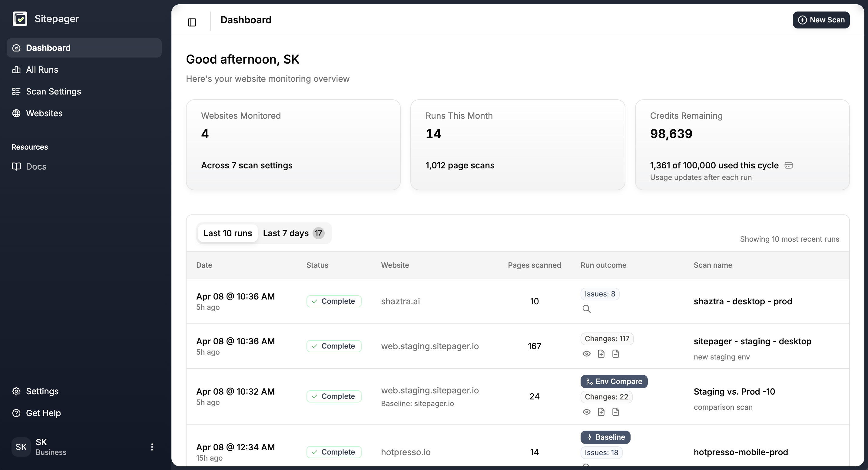Open the three-dot menu next to the SK profile

point(152,447)
